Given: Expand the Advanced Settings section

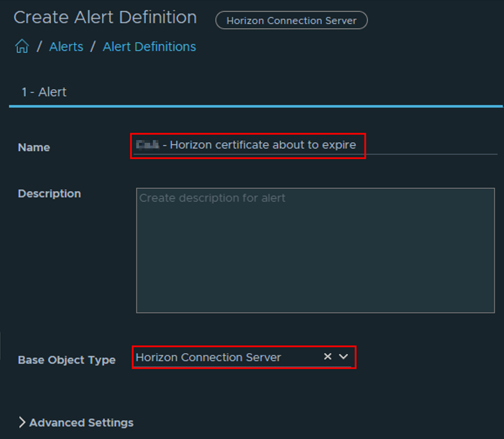Looking at the screenshot, I should [76, 422].
